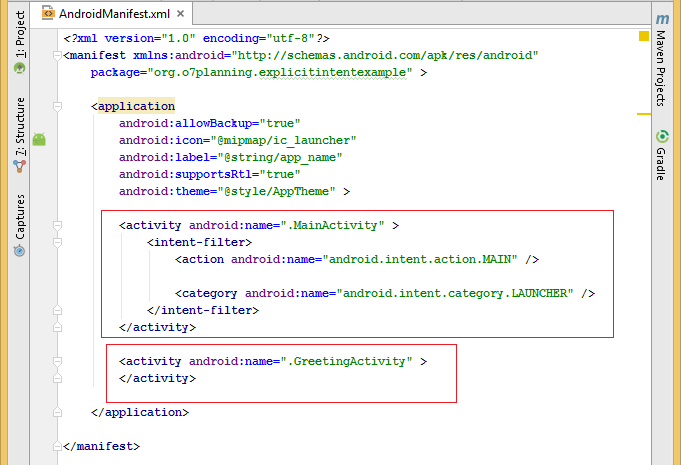Click the Captures sidebar icon
Image resolution: width=681 pixels, height=465 pixels.
point(20,251)
